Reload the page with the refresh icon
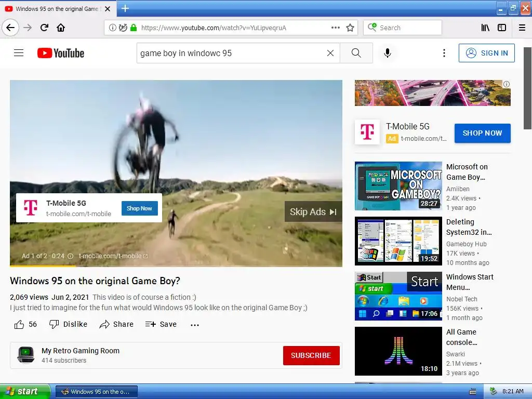This screenshot has width=532, height=399. pos(44,28)
